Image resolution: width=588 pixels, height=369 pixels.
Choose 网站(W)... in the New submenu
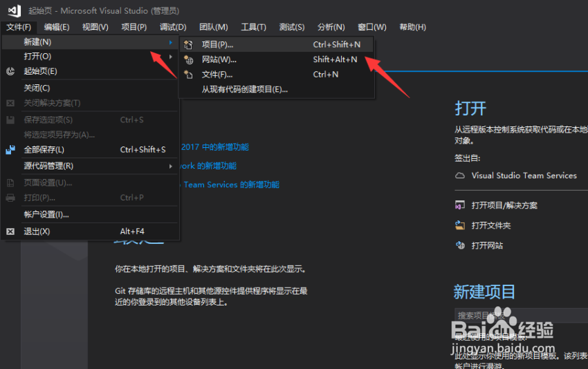(x=277, y=59)
